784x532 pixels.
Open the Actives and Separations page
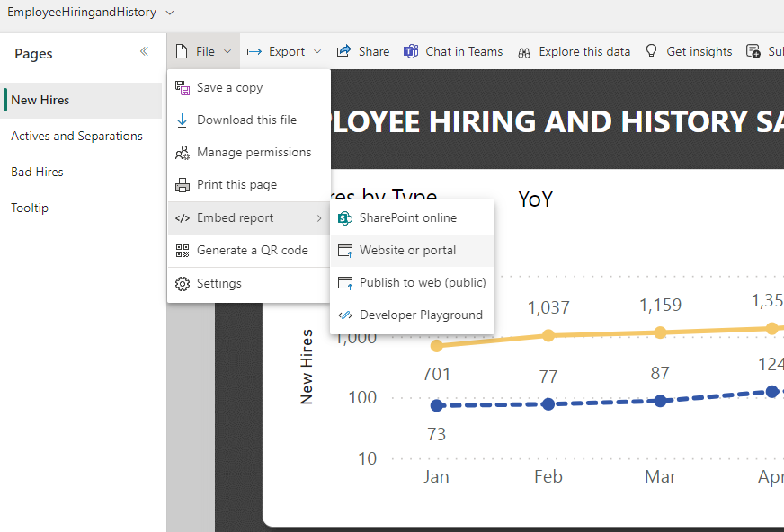tap(76, 136)
